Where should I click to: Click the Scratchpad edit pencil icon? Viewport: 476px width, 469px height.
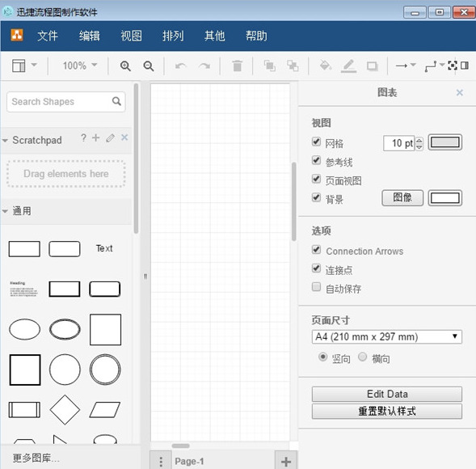point(110,138)
